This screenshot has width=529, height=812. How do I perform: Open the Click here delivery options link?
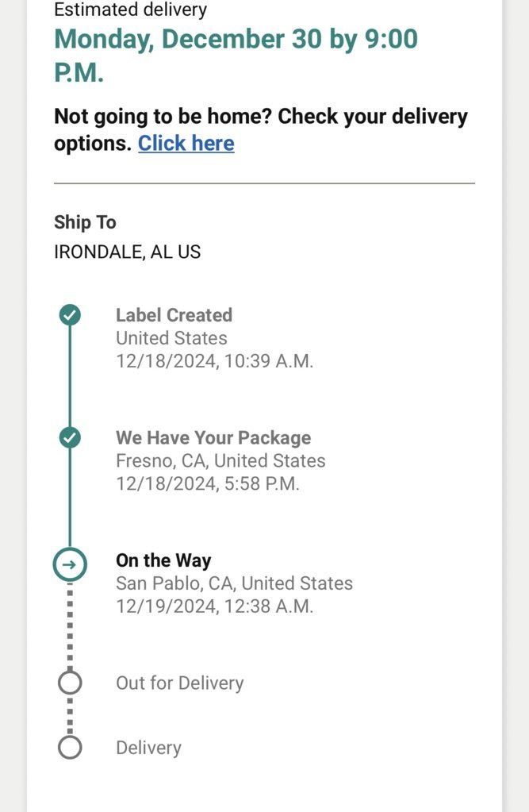point(186,144)
